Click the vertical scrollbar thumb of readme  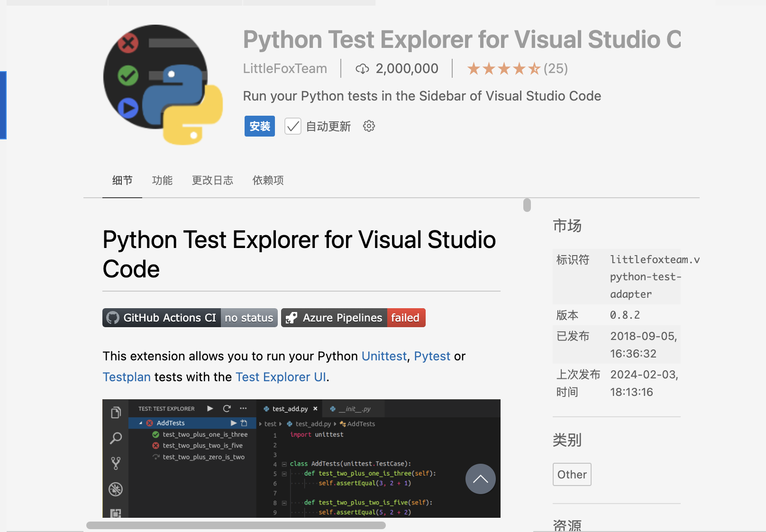(x=527, y=205)
